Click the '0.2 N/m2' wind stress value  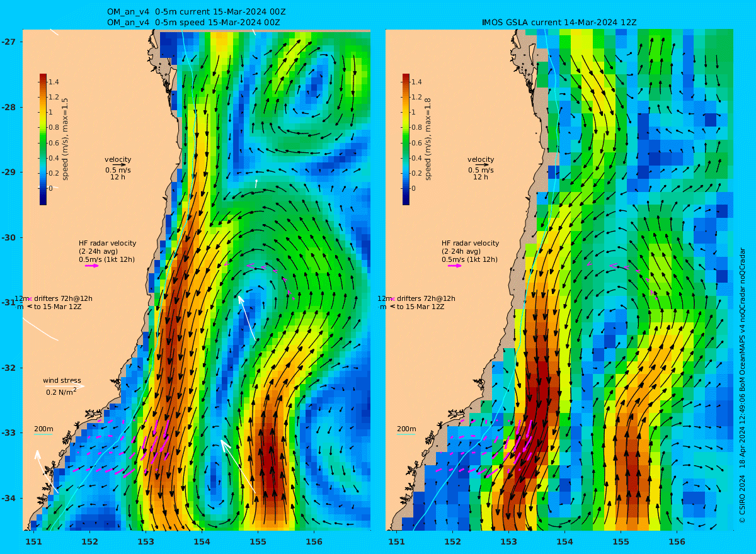pyautogui.click(x=62, y=392)
